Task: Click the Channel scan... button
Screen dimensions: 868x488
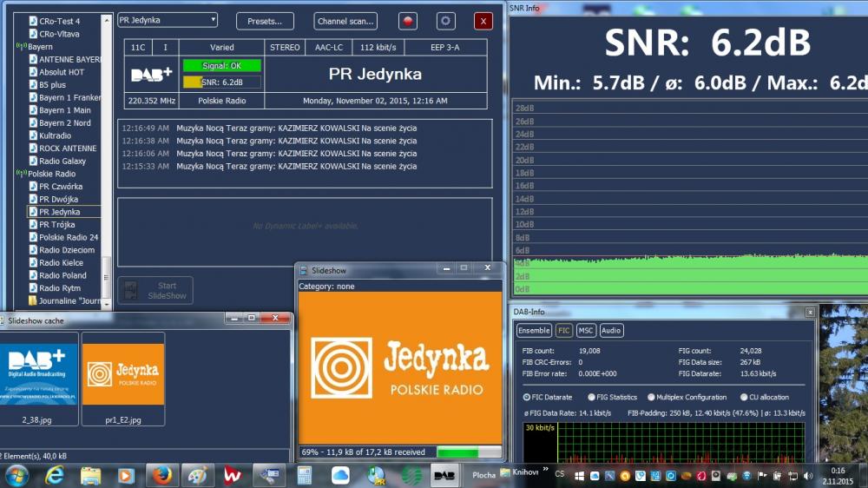Action: point(345,21)
